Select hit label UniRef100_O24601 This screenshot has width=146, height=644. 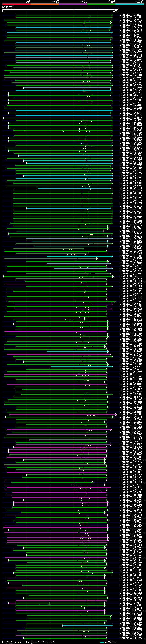(x=131, y=37)
